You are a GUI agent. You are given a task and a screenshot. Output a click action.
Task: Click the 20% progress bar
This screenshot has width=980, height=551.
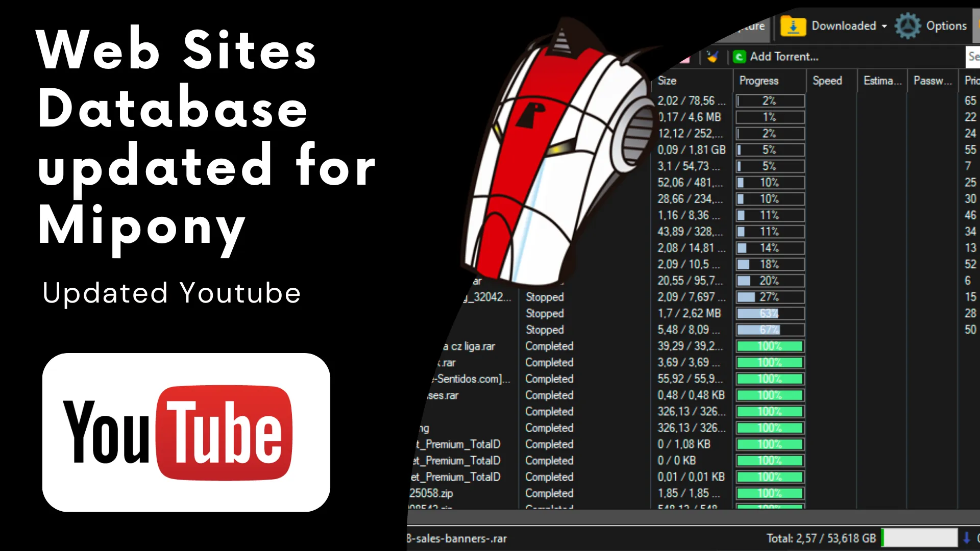(x=770, y=281)
